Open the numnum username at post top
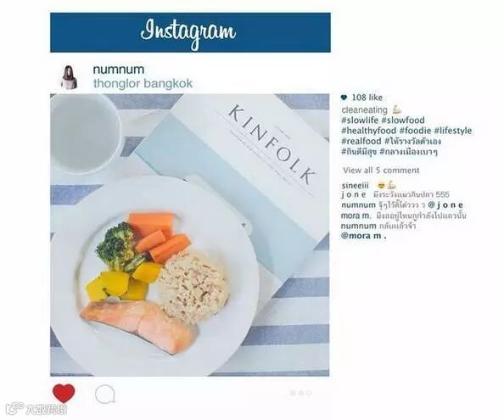 [x=119, y=70]
